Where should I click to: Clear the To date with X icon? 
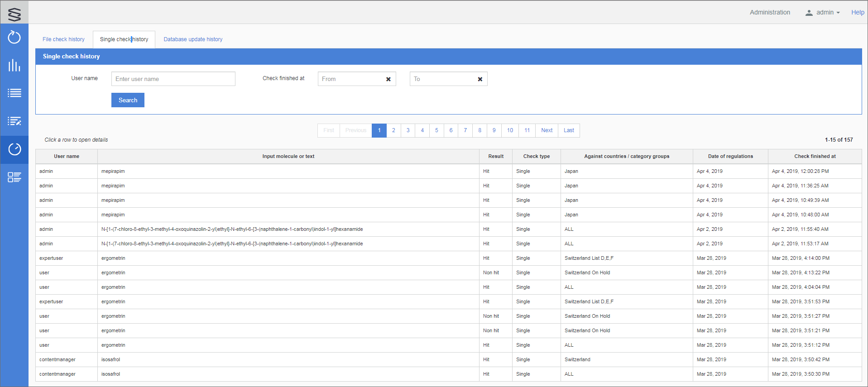pos(480,79)
